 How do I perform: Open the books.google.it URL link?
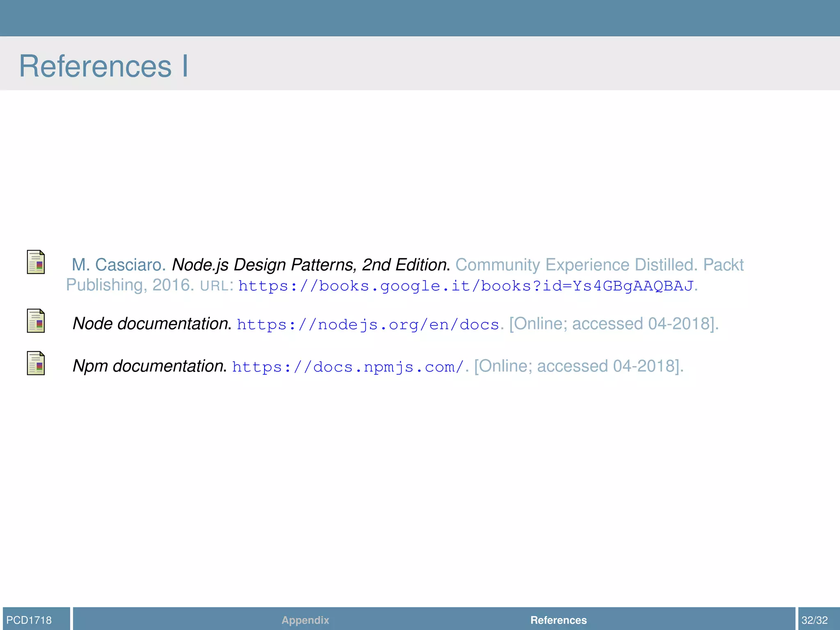click(x=466, y=285)
